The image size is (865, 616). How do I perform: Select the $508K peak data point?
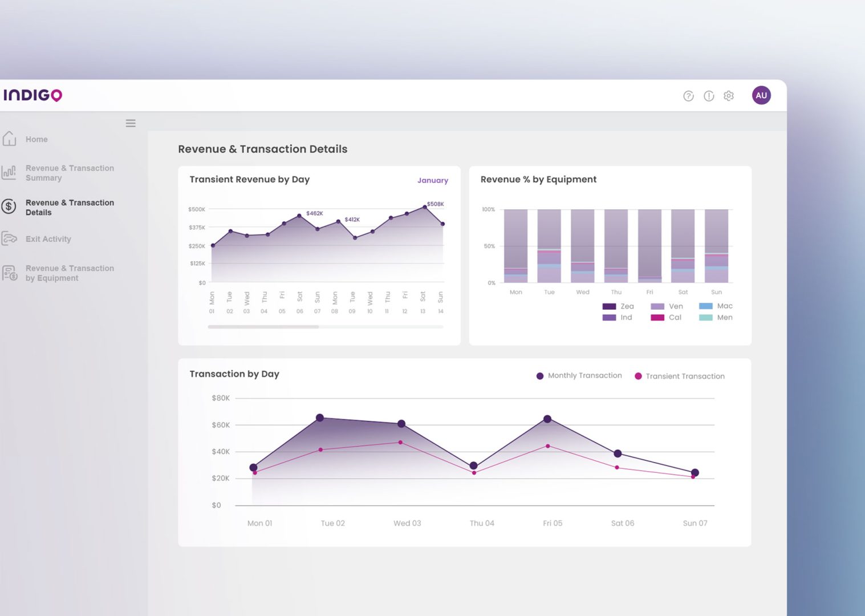coord(425,207)
